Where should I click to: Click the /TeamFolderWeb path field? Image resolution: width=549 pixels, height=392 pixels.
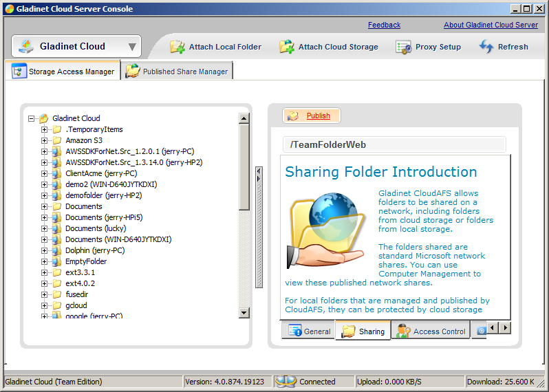(394, 144)
